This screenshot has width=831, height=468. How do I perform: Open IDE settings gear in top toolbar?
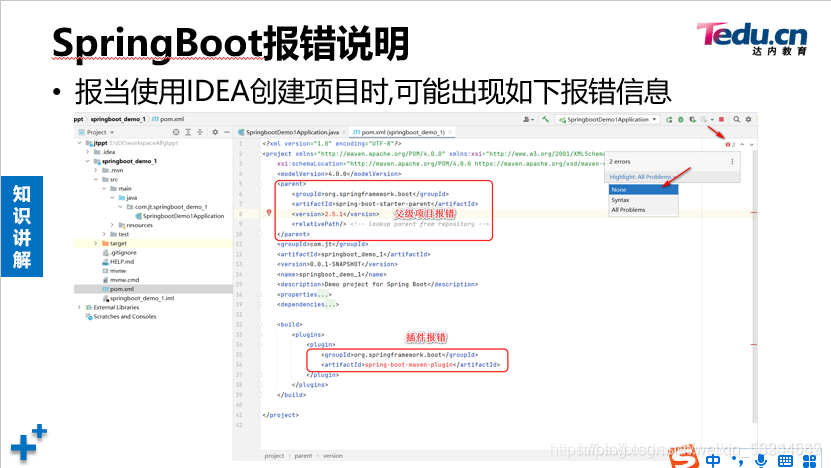coord(748,120)
